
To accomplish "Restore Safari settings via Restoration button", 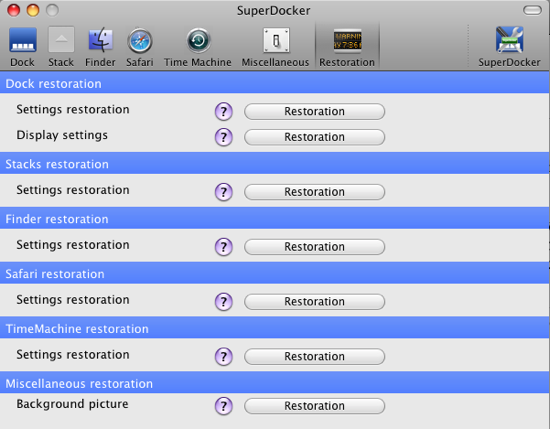I will [314, 302].
